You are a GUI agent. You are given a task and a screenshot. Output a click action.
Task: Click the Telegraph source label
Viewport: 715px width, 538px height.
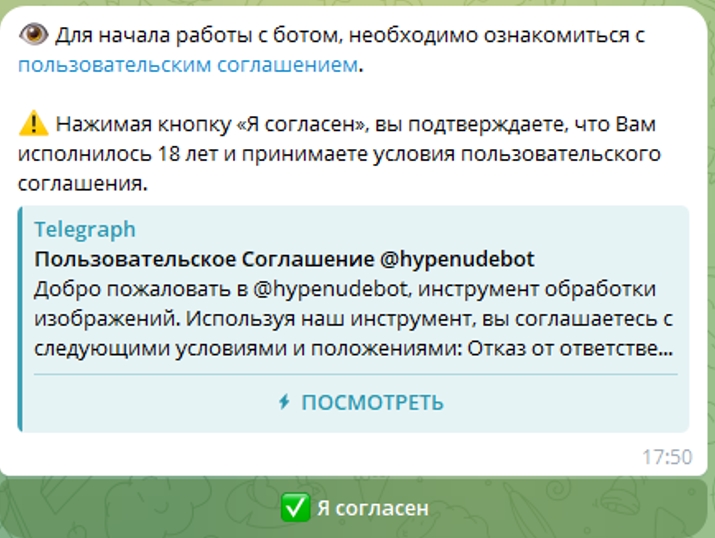click(85, 229)
